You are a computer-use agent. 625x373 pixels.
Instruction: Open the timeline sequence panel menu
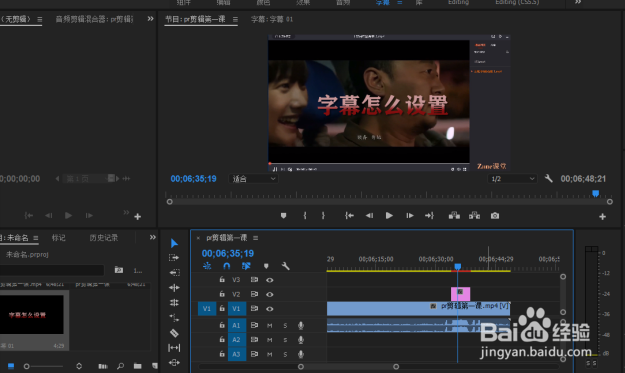tap(256, 238)
